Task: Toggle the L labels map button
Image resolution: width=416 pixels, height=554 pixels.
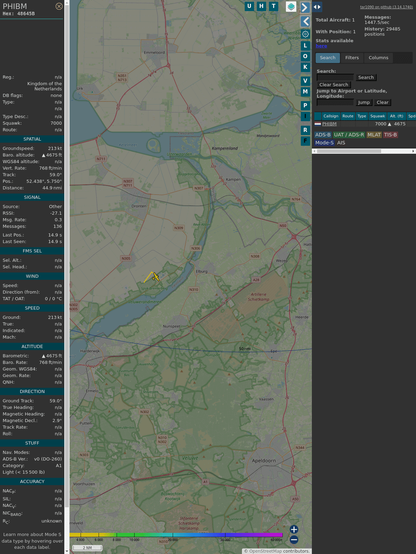Action: pyautogui.click(x=305, y=46)
